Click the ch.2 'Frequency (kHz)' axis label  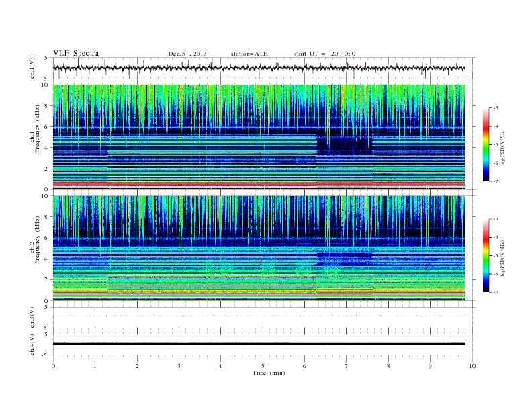point(38,240)
